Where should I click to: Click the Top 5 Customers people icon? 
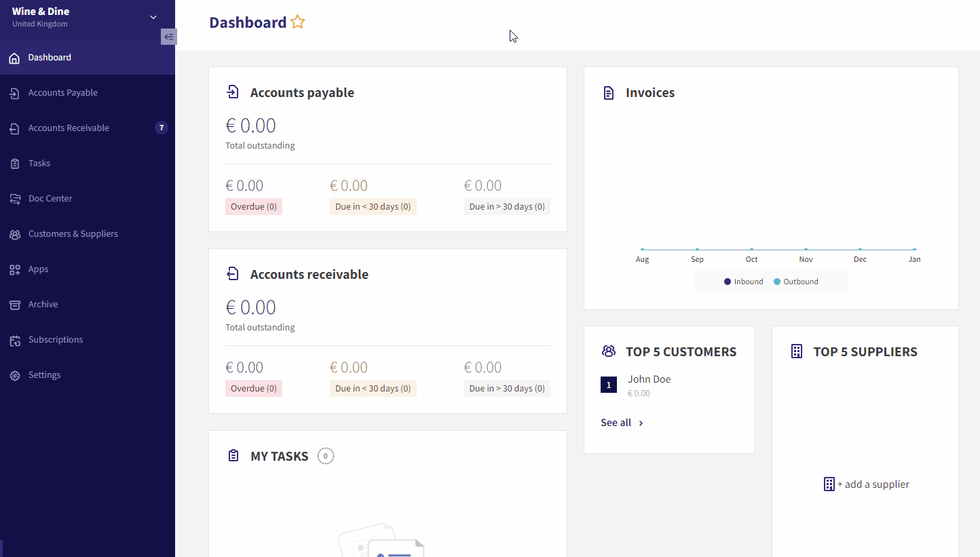click(x=608, y=351)
